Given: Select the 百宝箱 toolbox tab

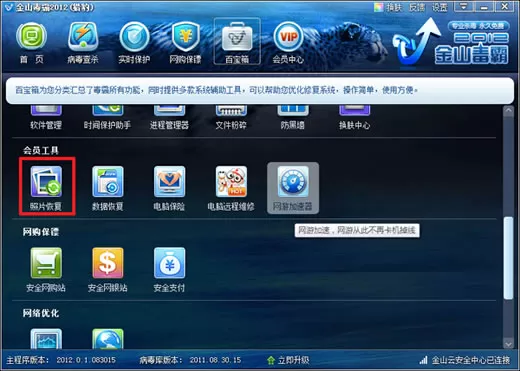Looking at the screenshot, I should point(237,41).
